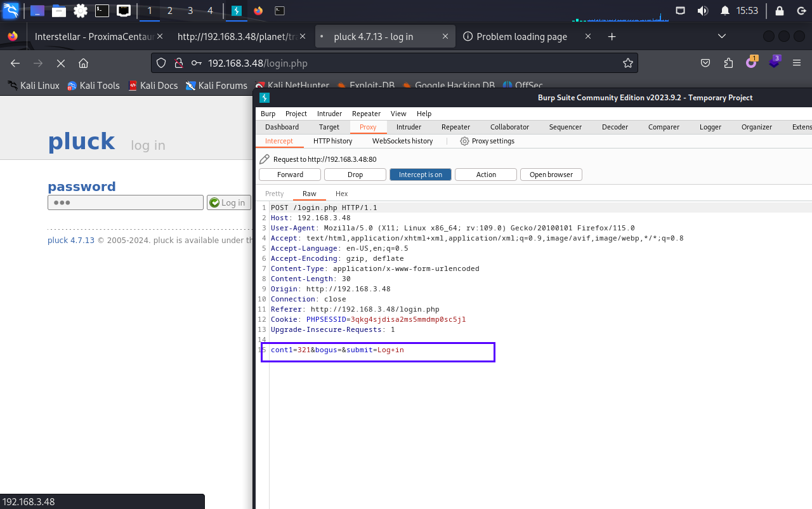Go to the Firefox home page icon
Image resolution: width=812 pixels, height=509 pixels.
[83, 63]
